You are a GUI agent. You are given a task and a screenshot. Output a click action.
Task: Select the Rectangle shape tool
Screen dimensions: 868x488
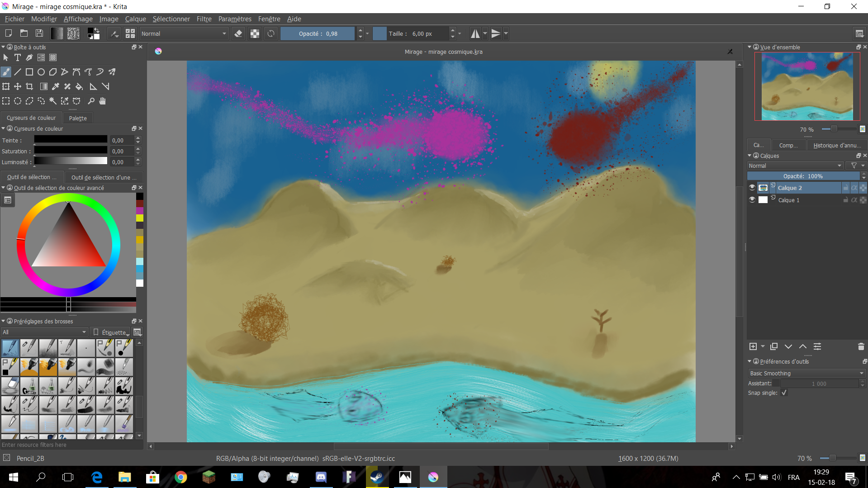(29, 72)
